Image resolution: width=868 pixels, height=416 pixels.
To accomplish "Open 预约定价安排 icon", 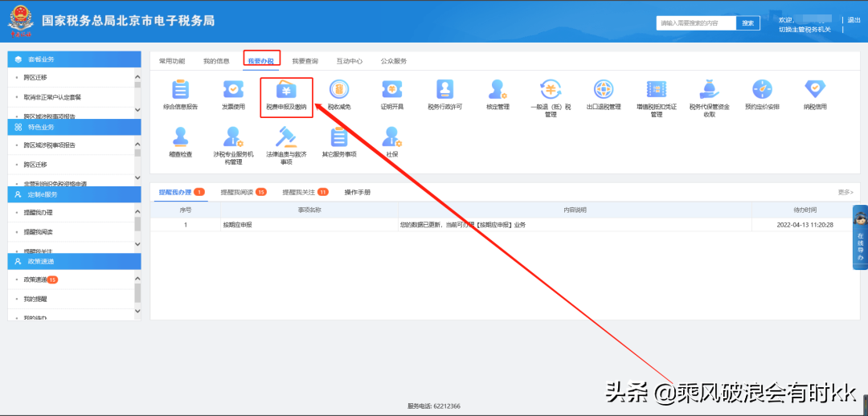I will [762, 90].
